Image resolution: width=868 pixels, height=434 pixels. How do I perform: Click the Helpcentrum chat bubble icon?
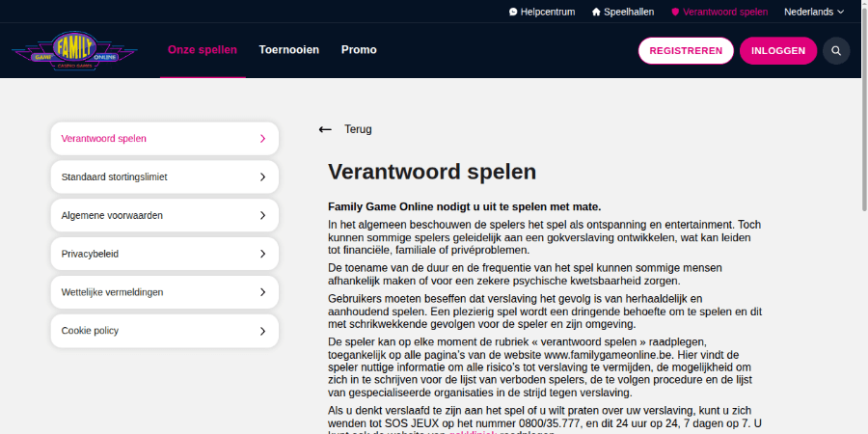pos(513,12)
